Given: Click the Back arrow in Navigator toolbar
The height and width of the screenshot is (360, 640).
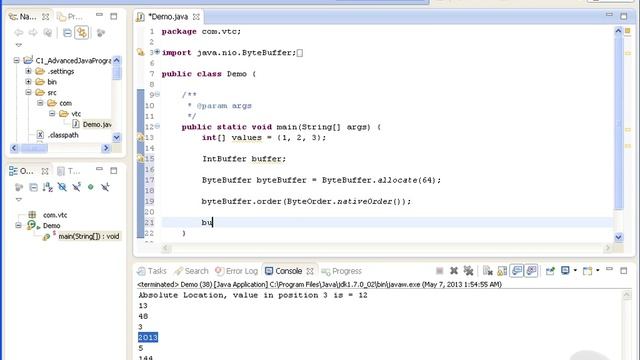Looking at the screenshot, I should [x=18, y=33].
